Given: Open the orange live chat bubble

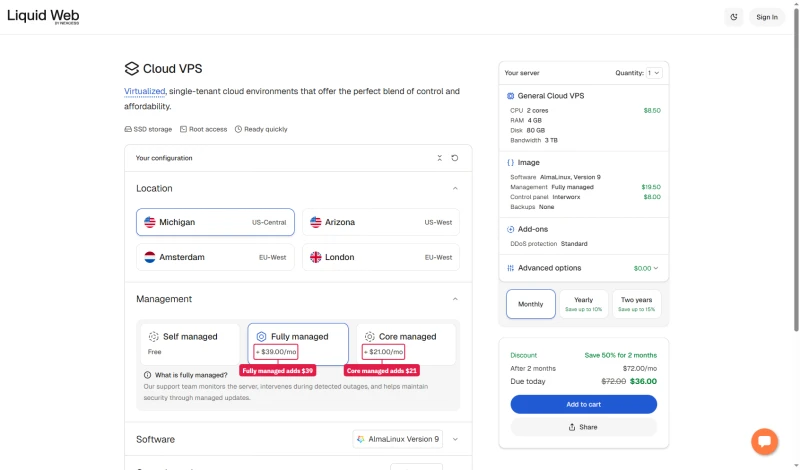Looking at the screenshot, I should [x=764, y=441].
